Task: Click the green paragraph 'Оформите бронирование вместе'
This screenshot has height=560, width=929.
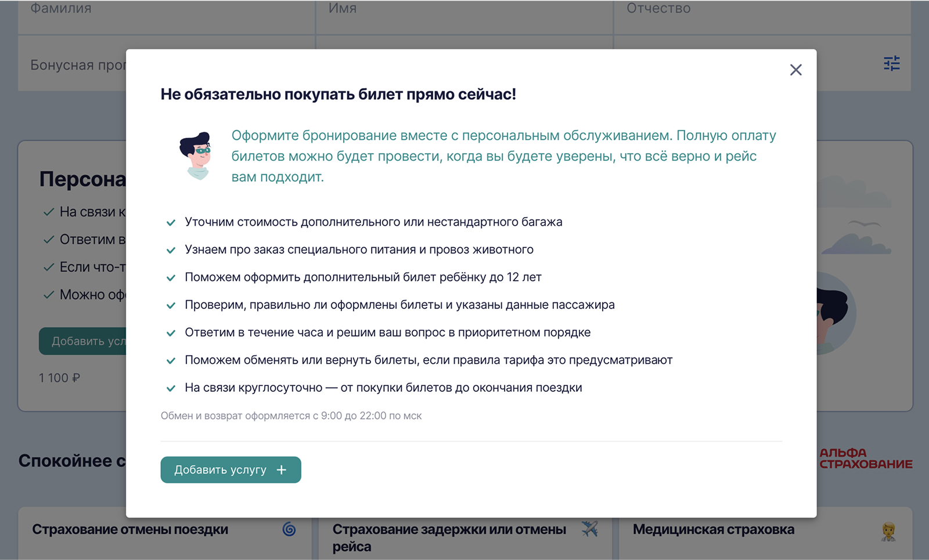Action: click(504, 156)
